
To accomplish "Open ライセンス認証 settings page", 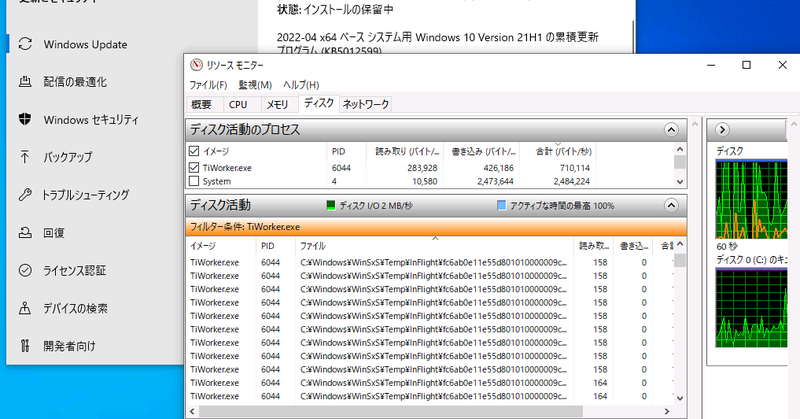I will pos(74,270).
